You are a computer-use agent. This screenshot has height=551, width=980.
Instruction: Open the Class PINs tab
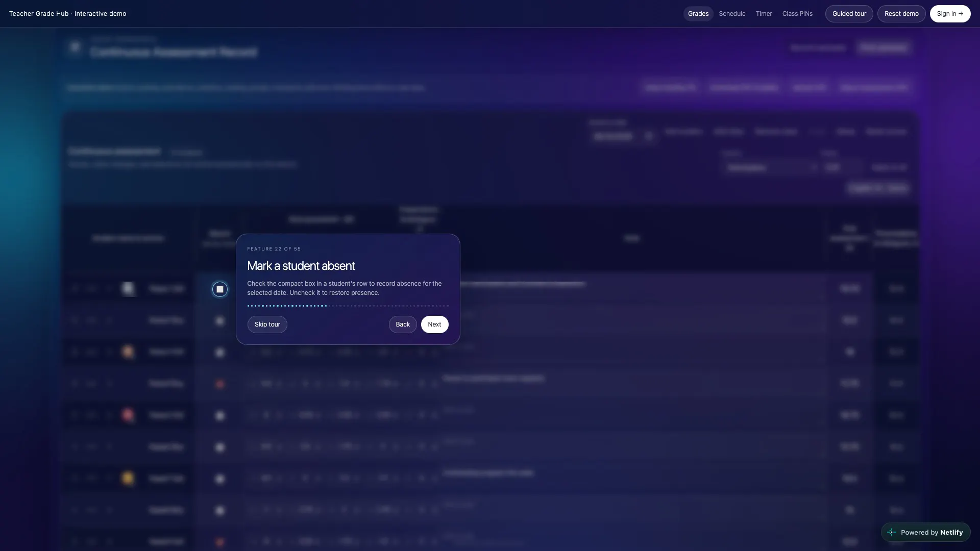pyautogui.click(x=797, y=14)
